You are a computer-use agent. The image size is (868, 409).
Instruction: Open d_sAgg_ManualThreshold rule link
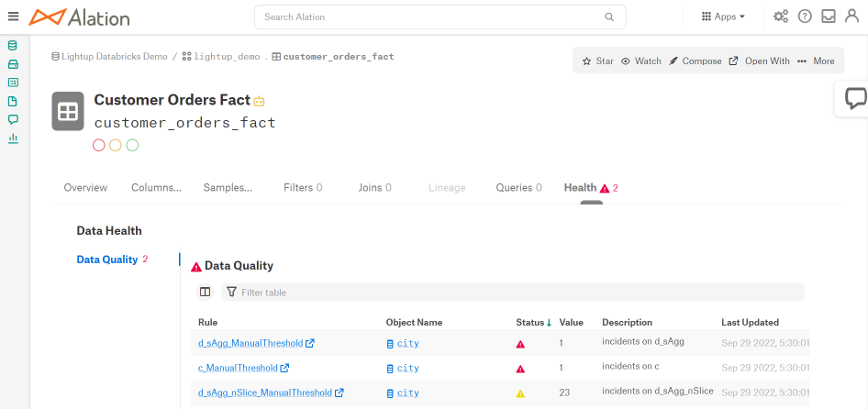coord(256,343)
